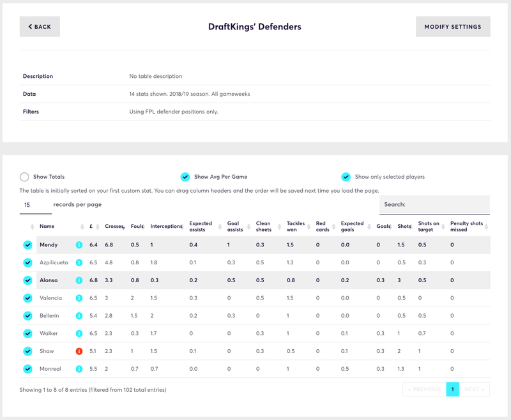Viewport: 511px width, 420px height.
Task: Focus the table Search field
Action: coord(435,205)
